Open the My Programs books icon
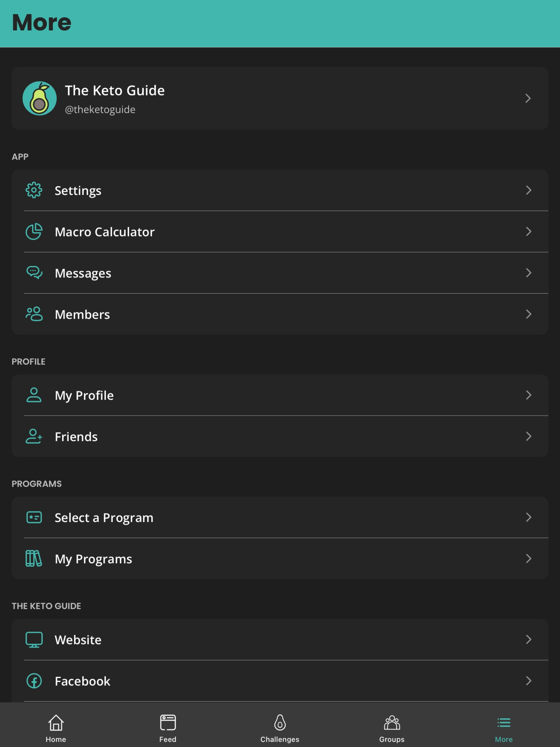The image size is (560, 747). [34, 558]
